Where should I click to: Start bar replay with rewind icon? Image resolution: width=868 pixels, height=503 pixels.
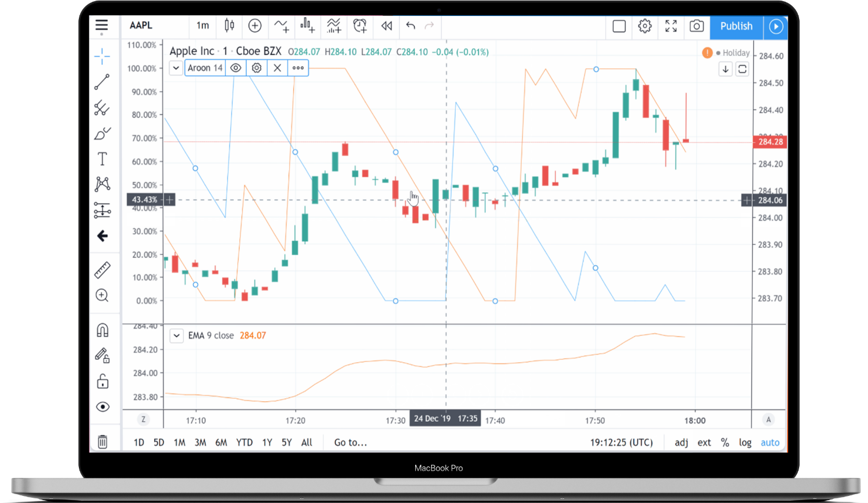point(386,26)
